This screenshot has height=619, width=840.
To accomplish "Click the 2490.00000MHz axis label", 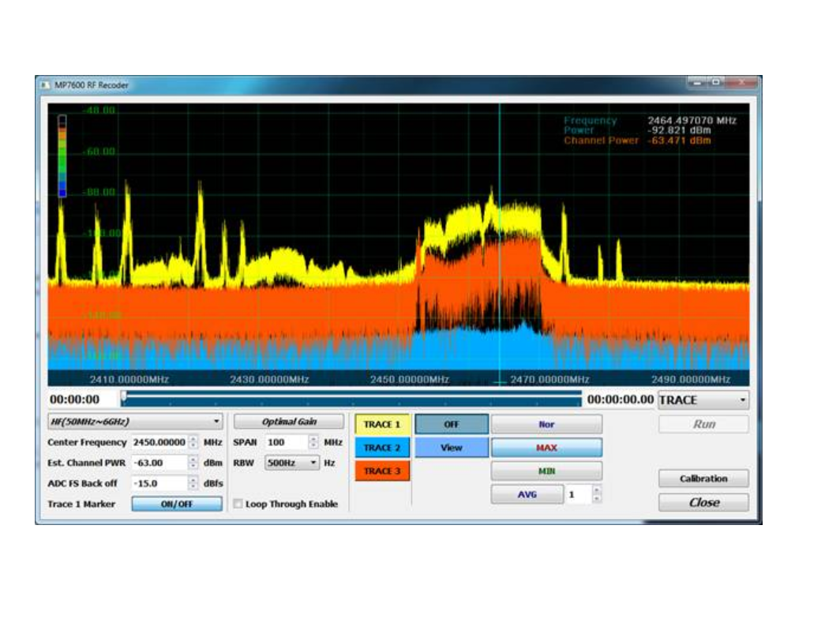I will click(x=691, y=380).
